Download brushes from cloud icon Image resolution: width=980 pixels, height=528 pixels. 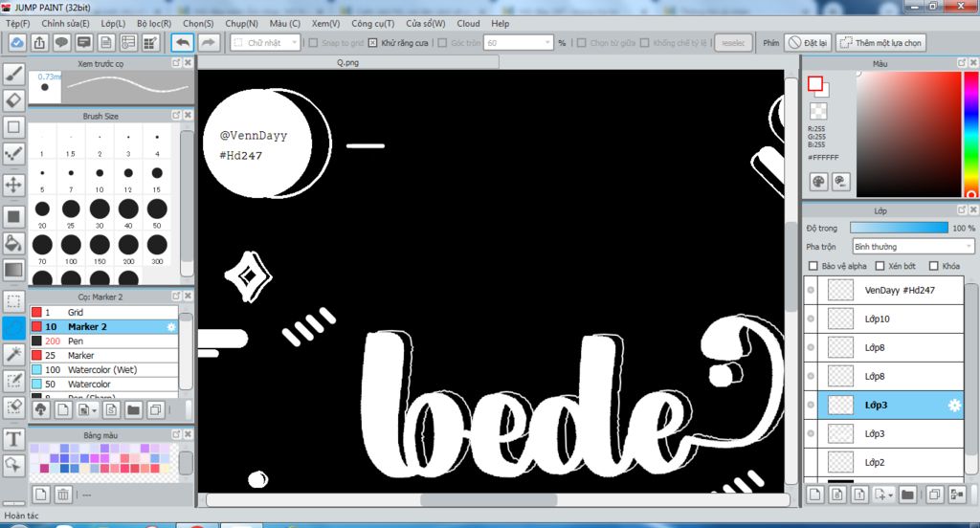click(x=40, y=410)
